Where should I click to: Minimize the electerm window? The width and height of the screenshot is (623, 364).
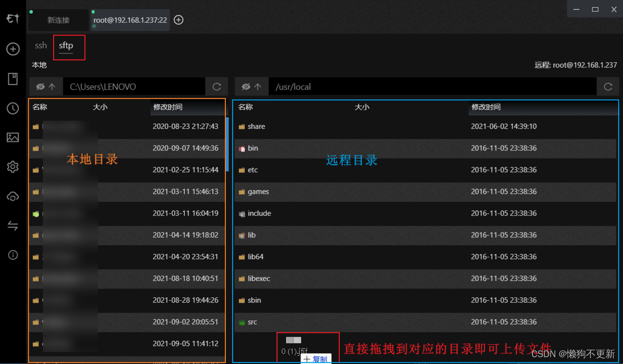point(576,9)
